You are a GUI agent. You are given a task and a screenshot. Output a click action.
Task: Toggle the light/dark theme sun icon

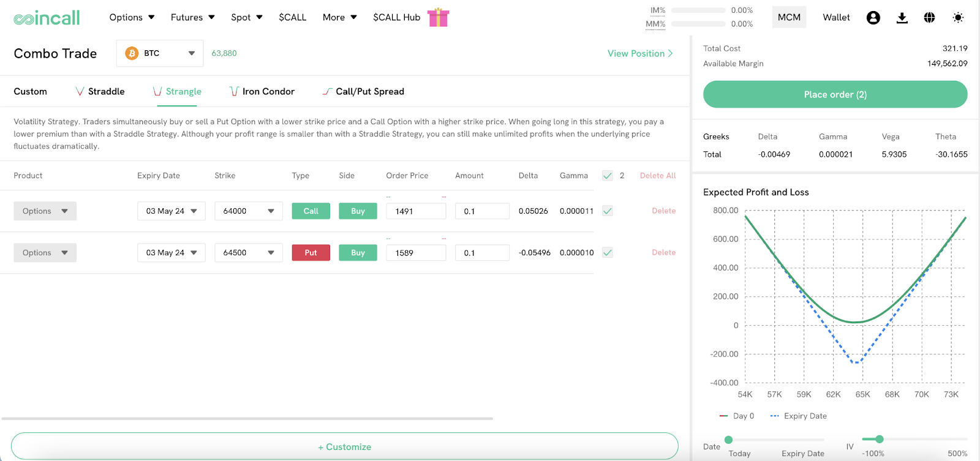point(958,18)
